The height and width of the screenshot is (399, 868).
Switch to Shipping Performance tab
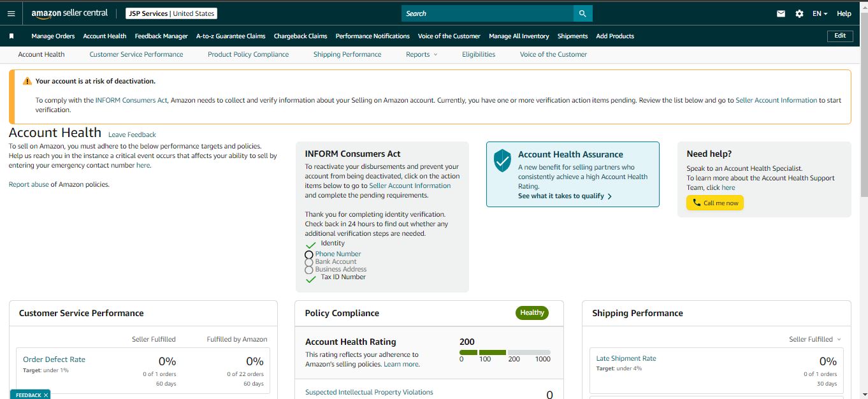click(347, 54)
